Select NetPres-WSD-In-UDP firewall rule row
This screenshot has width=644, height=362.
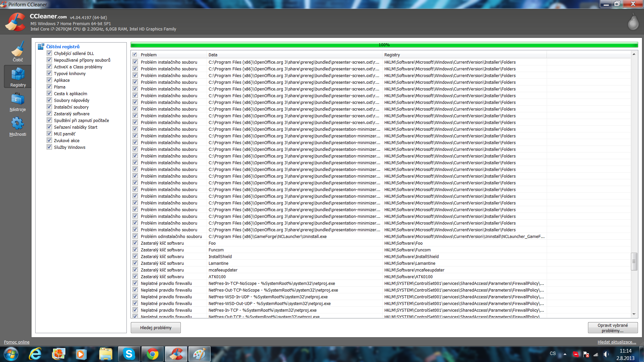[x=339, y=297]
